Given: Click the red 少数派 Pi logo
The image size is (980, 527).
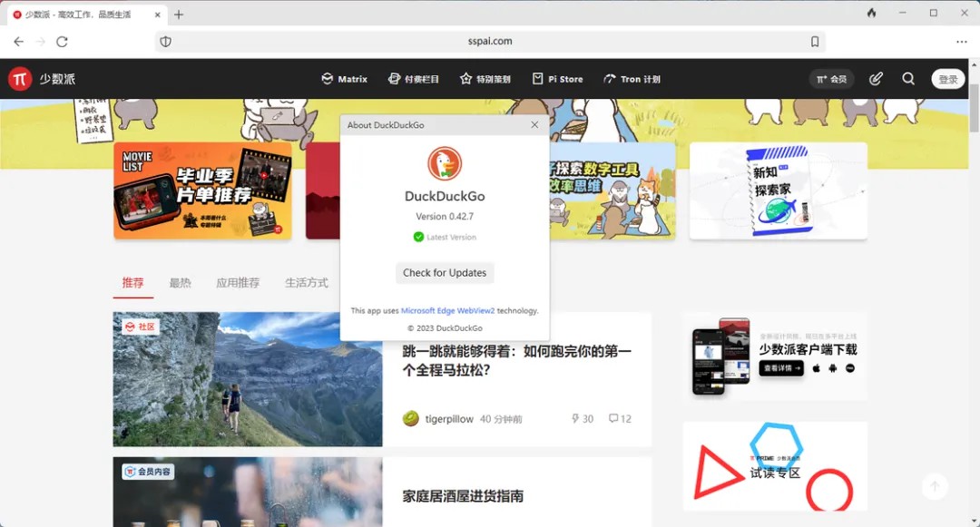Looking at the screenshot, I should tap(20, 79).
